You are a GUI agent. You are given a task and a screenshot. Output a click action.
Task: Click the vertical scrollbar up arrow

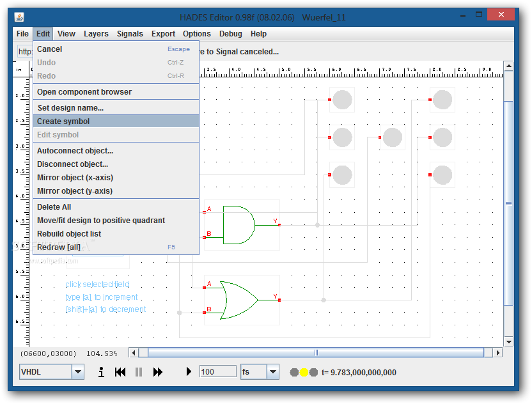(x=508, y=66)
